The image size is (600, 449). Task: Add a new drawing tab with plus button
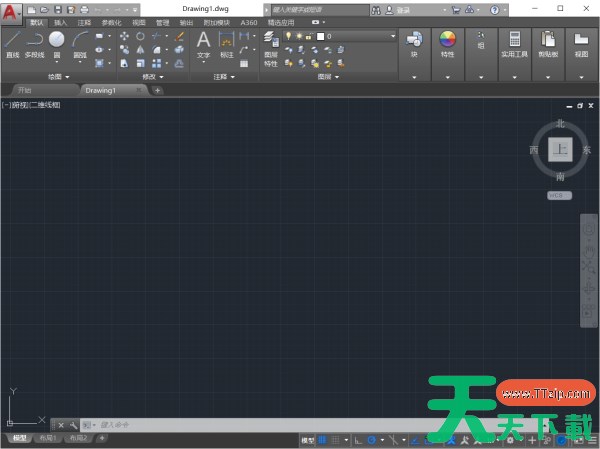(157, 90)
